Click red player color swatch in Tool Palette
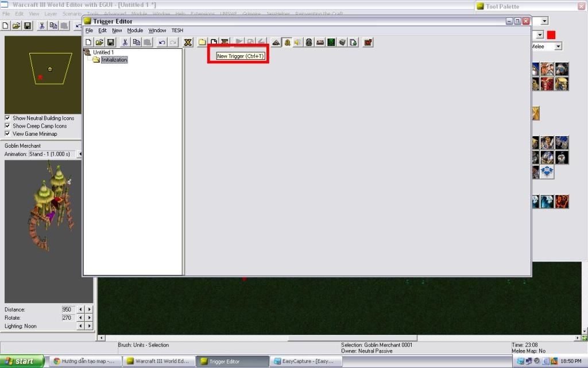This screenshot has height=368, width=588. pos(551,35)
